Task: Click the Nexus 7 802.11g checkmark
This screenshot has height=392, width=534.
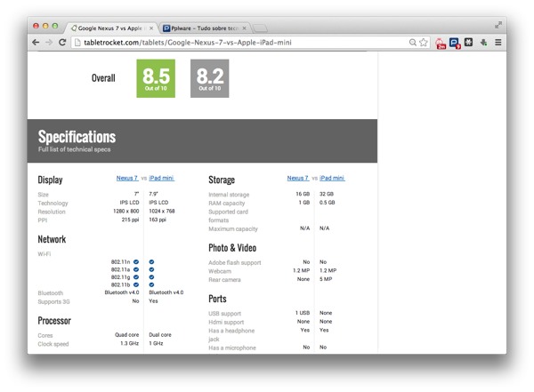Action: click(x=136, y=277)
